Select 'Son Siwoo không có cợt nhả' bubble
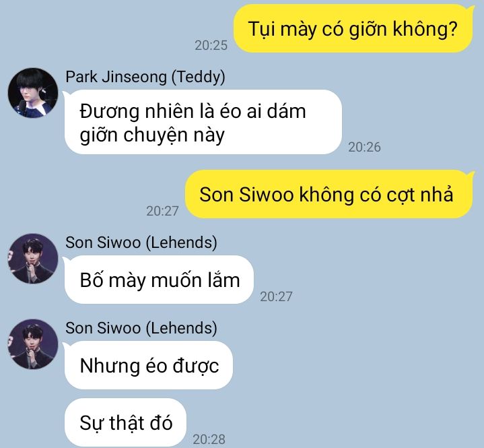Image resolution: width=484 pixels, height=448 pixels. point(329,194)
